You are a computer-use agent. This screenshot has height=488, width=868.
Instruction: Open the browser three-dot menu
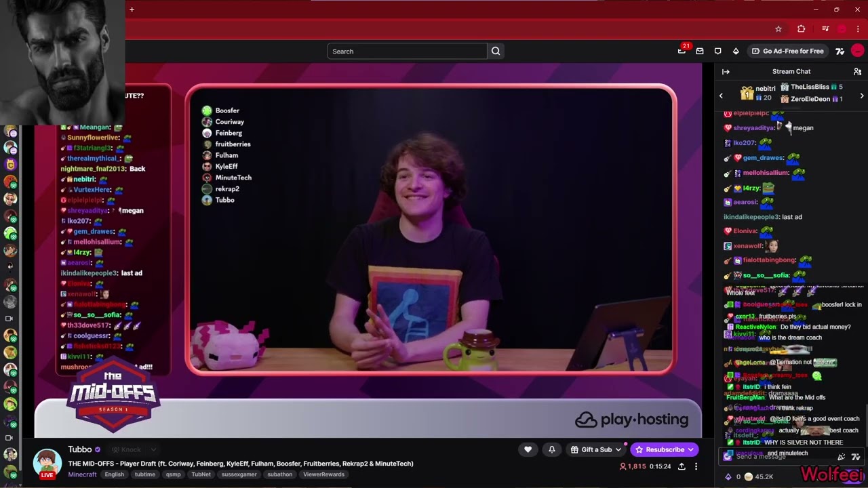click(x=858, y=29)
